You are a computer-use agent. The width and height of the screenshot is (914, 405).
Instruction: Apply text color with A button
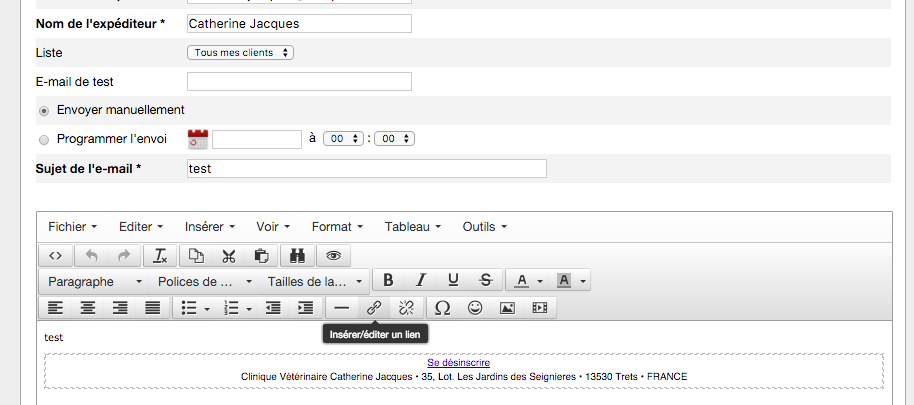pos(521,281)
